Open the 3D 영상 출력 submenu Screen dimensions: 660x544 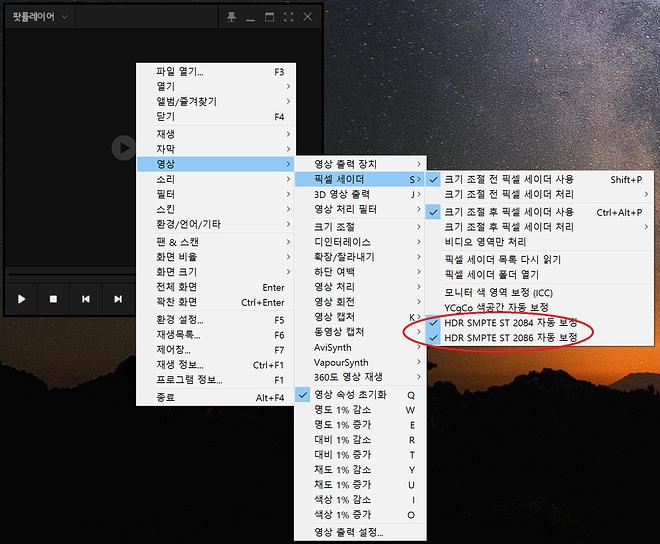360,194
